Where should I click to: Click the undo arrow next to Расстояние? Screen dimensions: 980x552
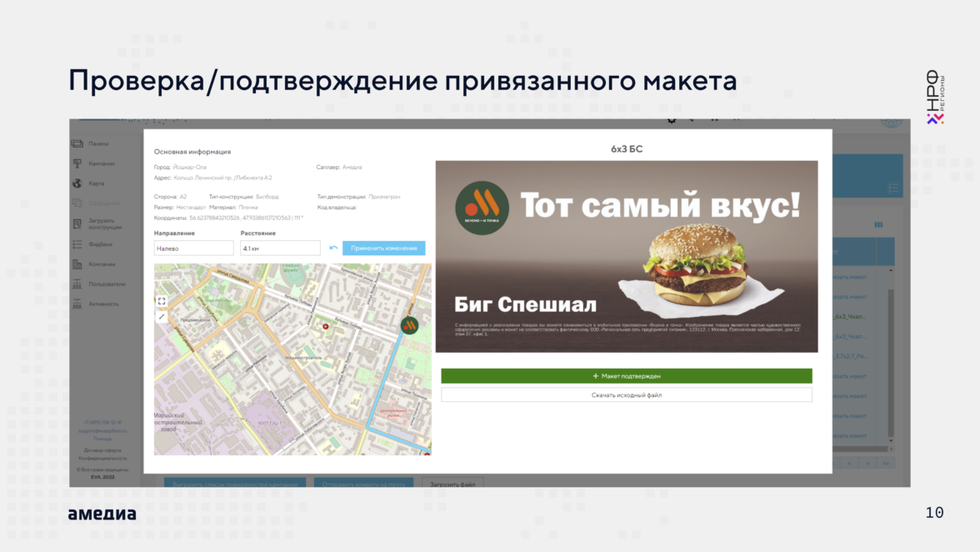(333, 248)
